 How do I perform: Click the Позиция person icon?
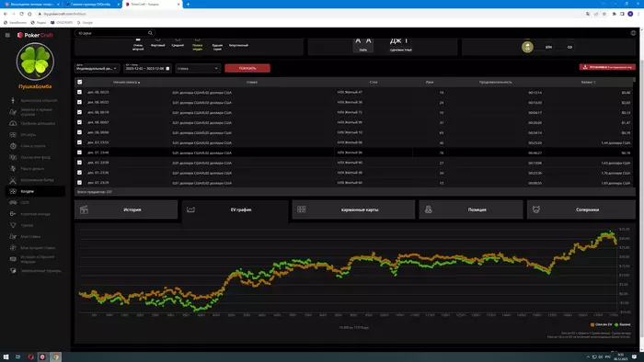click(429, 209)
